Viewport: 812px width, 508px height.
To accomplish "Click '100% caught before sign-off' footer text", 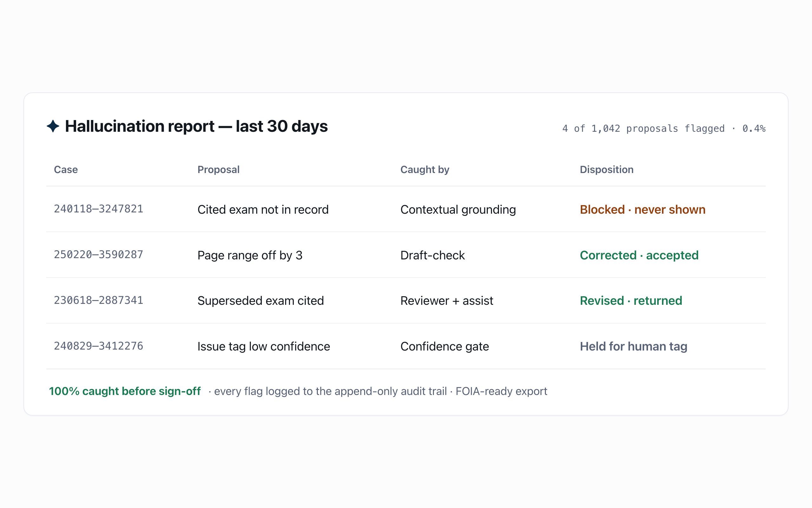I will point(125,391).
